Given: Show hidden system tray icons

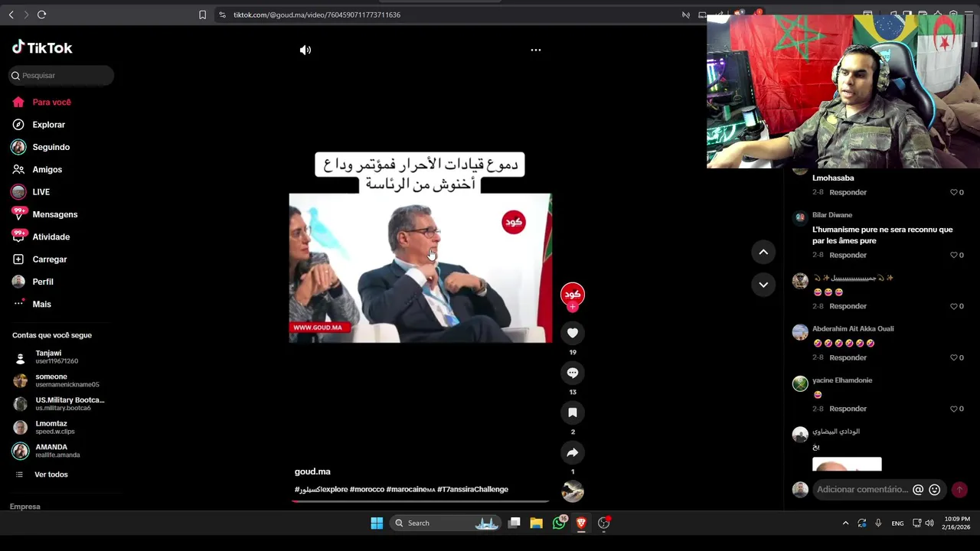Looking at the screenshot, I should click(845, 523).
